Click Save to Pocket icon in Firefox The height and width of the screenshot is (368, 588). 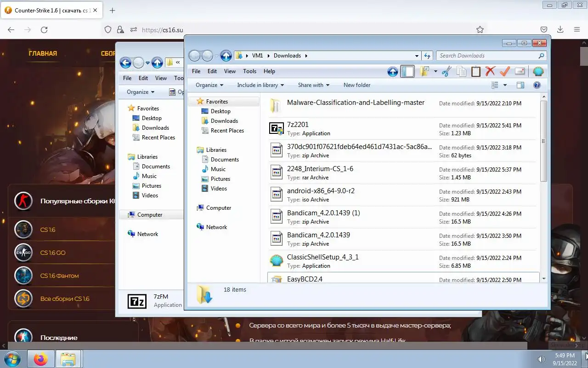(543, 29)
